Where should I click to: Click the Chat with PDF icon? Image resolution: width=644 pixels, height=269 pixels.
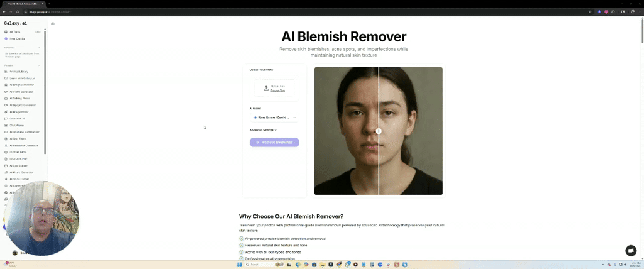(6, 159)
